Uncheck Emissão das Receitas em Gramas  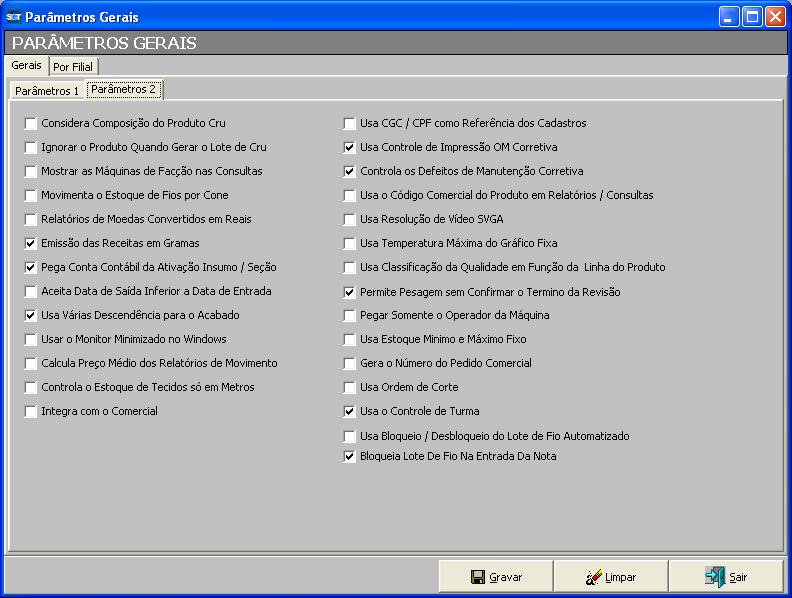click(31, 244)
